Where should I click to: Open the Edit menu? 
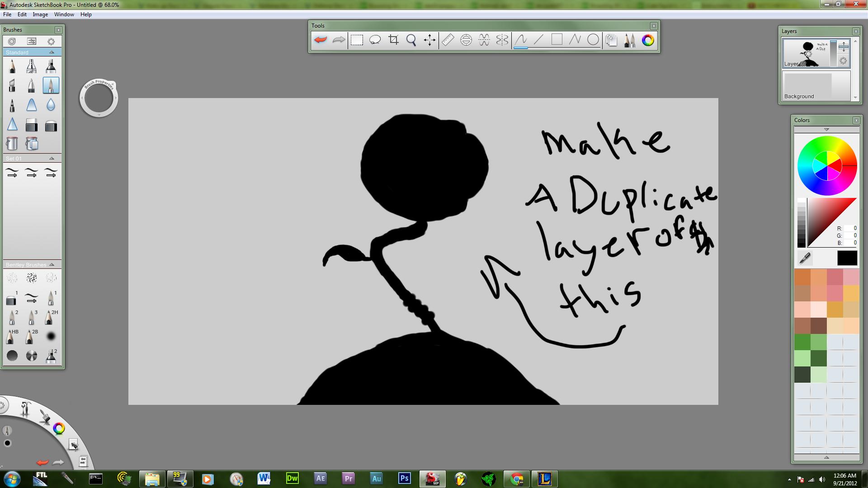[22, 14]
